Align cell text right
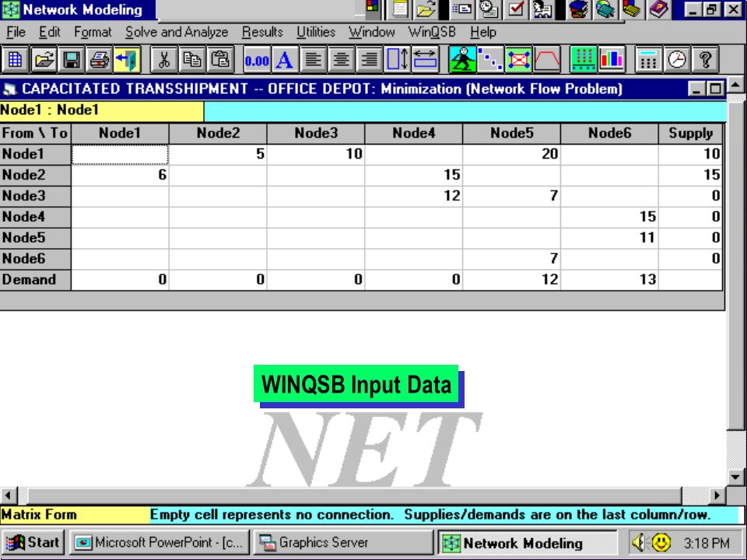This screenshot has height=560, width=747. [x=369, y=60]
